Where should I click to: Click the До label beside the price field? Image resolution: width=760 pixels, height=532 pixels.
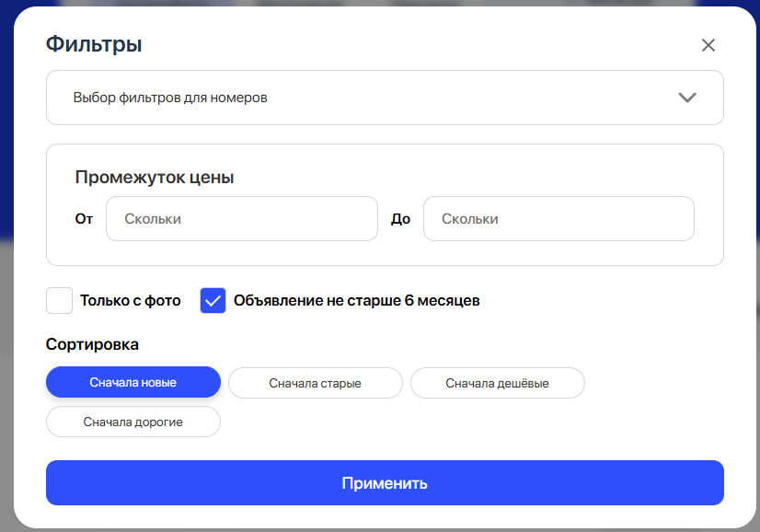pyautogui.click(x=400, y=219)
